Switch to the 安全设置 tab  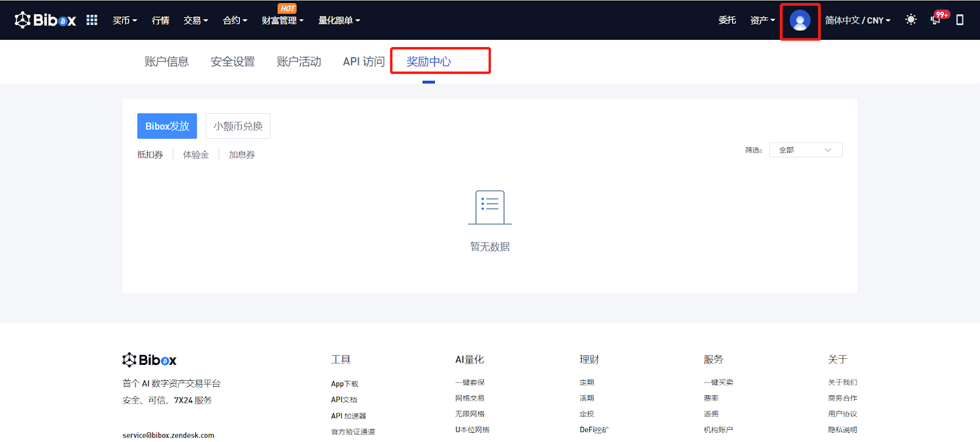[233, 62]
